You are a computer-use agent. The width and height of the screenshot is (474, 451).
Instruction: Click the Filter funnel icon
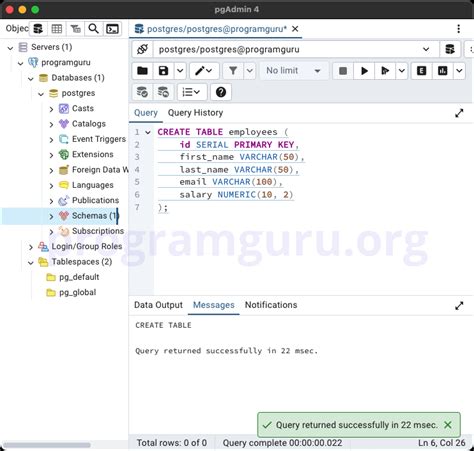233,71
